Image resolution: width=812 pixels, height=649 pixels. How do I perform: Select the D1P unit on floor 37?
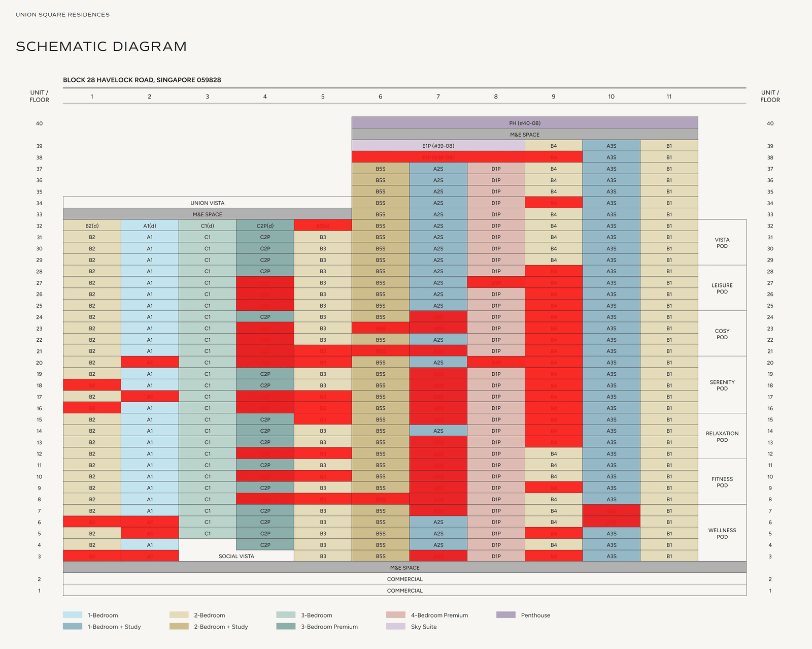496,169
